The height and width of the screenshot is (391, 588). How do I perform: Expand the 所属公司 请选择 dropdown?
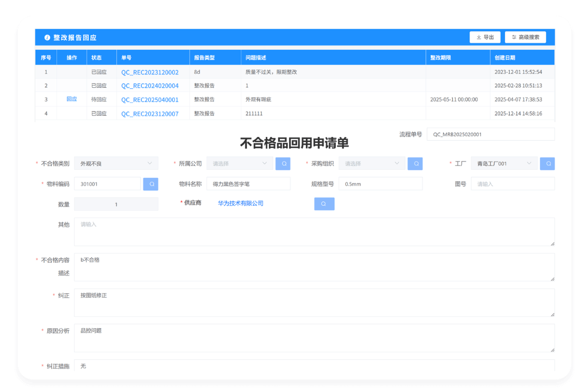coord(239,163)
